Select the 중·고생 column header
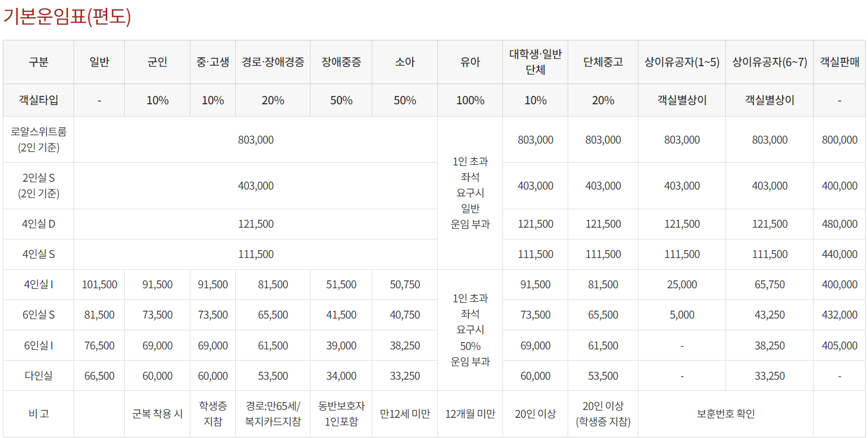This screenshot has width=868, height=438. (x=213, y=62)
